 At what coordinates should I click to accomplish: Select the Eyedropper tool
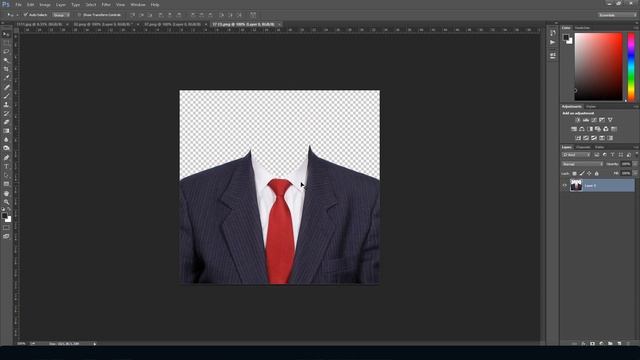coord(6,78)
